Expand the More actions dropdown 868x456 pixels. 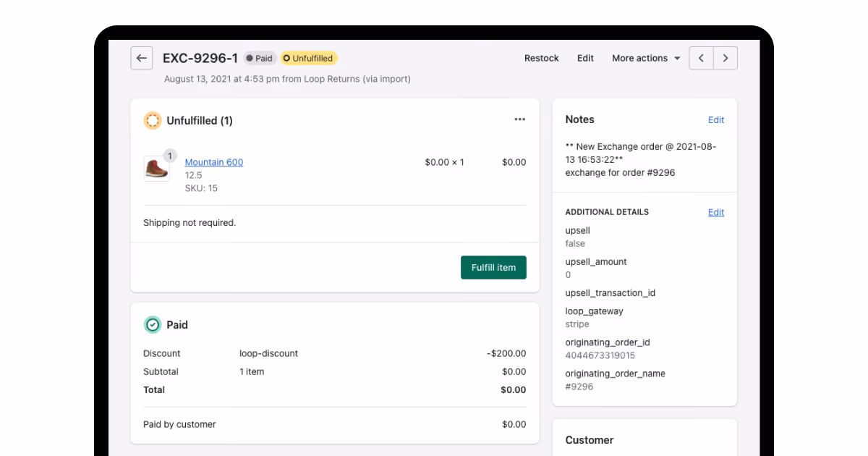tap(646, 58)
